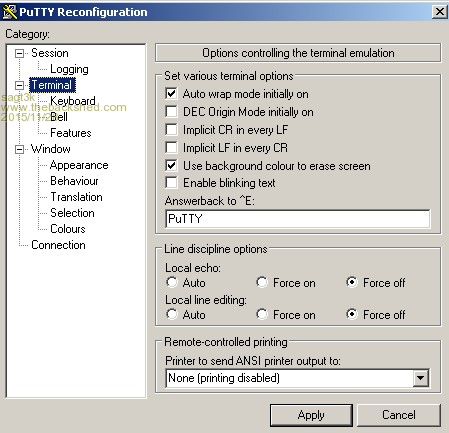This screenshot has width=449, height=433.
Task: Toggle Use background colour to erase screen
Action: [x=171, y=166]
